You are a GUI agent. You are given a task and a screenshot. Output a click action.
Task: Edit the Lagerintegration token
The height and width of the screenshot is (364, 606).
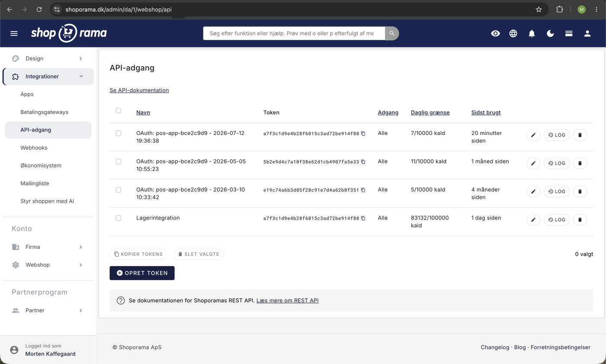[533, 220]
